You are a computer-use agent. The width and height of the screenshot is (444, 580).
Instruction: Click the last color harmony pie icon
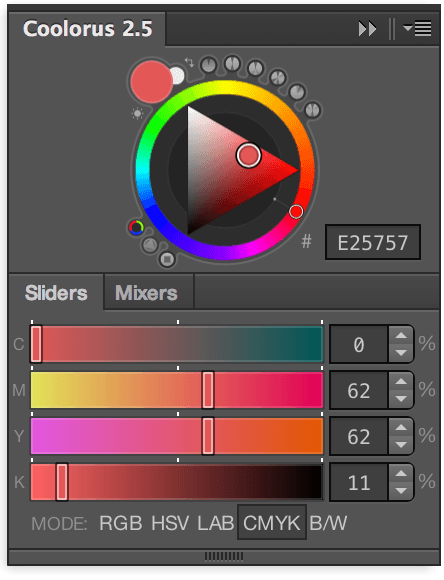tap(313, 110)
